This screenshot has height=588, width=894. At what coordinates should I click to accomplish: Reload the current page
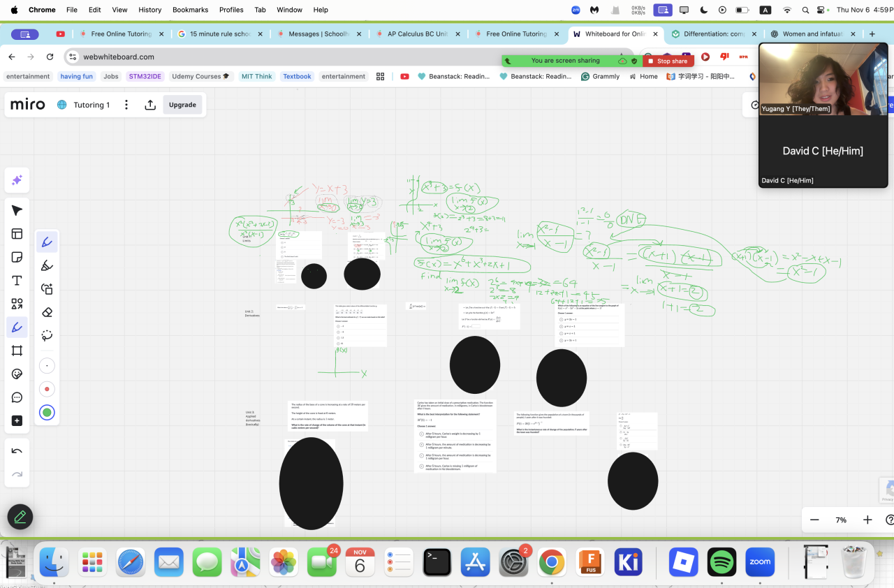coord(50,57)
